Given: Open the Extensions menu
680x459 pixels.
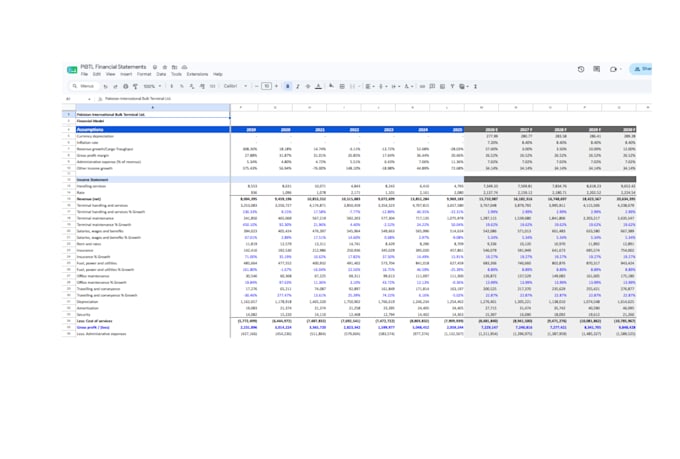Looking at the screenshot, I should coord(197,74).
